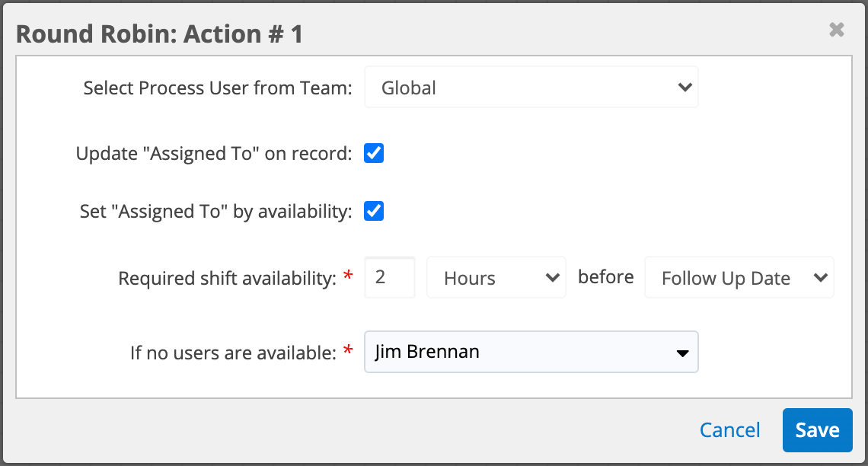Viewport: 868px width, 466px height.
Task: Click the Round Robin: Action # 1 title
Action: tap(159, 34)
